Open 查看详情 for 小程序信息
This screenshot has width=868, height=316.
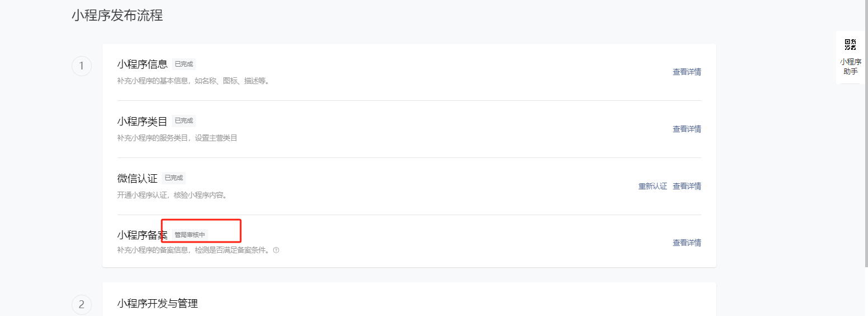click(687, 72)
